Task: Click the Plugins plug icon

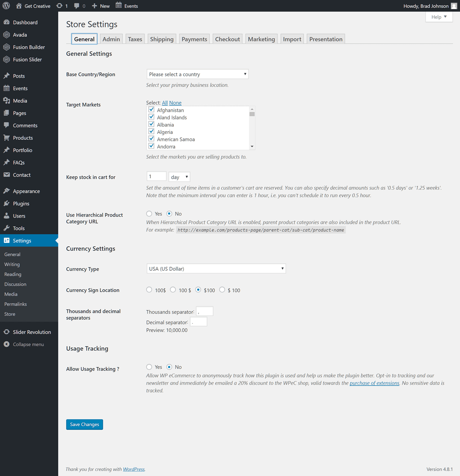Action: click(x=6, y=203)
